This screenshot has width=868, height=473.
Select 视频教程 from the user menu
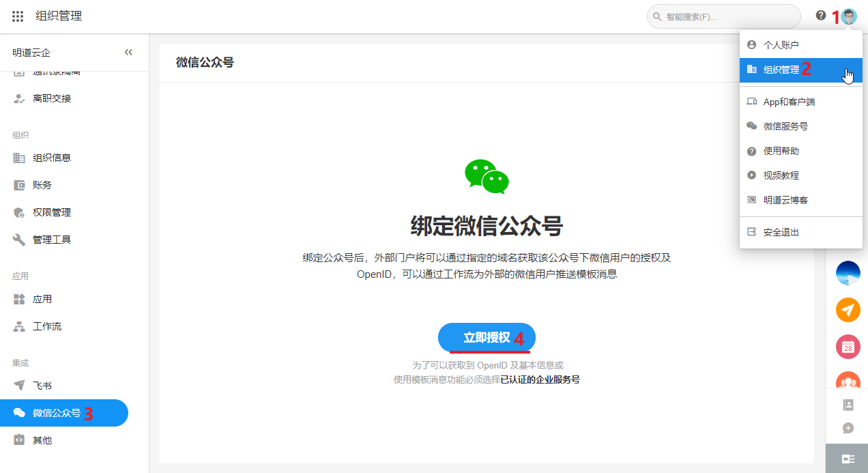pos(801,175)
